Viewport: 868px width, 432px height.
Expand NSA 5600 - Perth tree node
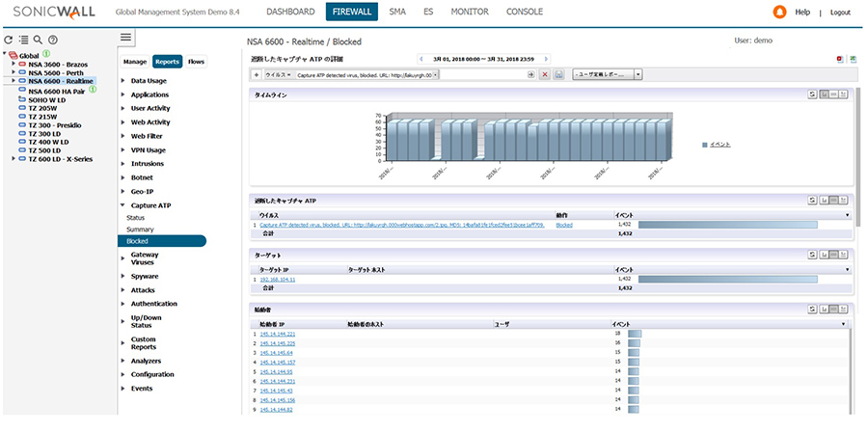[14, 72]
